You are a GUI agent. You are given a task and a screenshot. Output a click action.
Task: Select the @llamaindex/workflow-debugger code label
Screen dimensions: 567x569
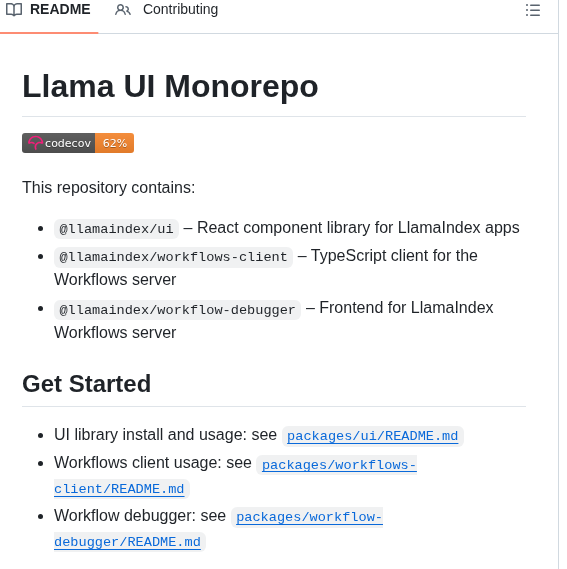pos(177,310)
